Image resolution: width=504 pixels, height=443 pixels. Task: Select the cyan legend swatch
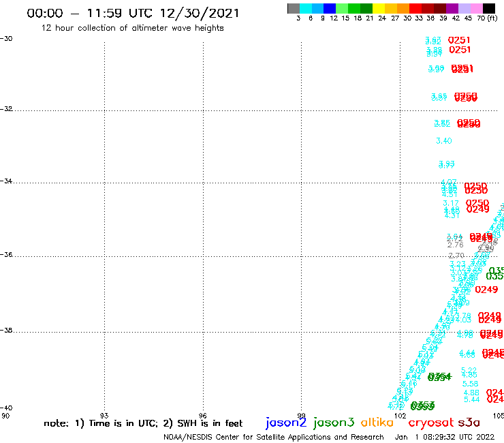pyautogui.click(x=306, y=8)
